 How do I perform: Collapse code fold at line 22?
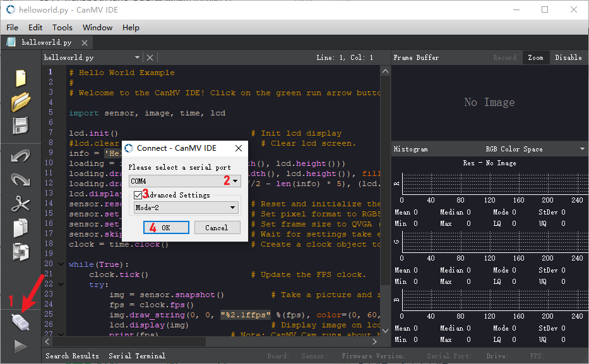tap(61, 285)
